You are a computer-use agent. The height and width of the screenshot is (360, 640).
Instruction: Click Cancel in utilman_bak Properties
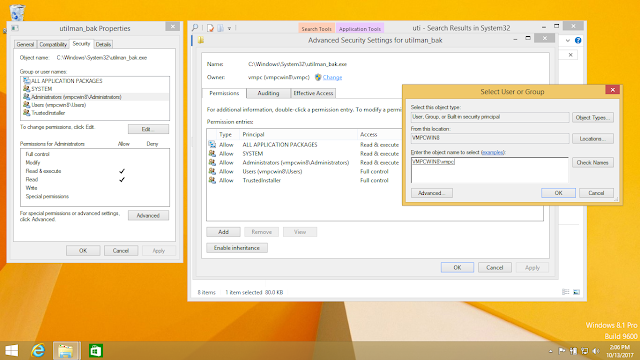tap(121, 251)
